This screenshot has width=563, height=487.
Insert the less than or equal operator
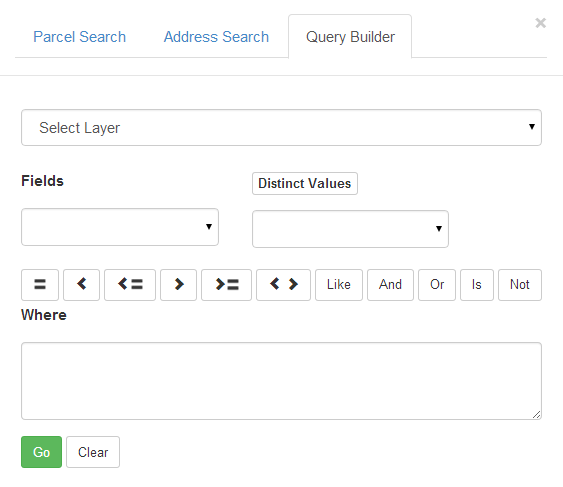click(x=130, y=285)
